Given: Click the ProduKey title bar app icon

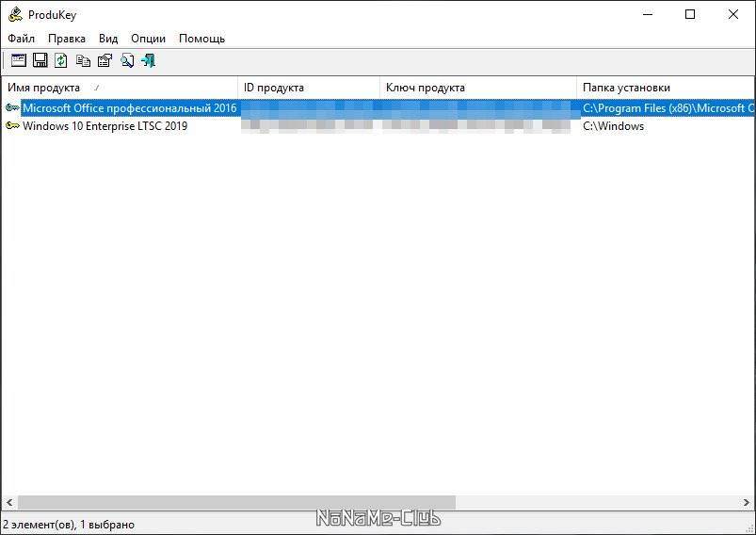Looking at the screenshot, I should coord(15,14).
